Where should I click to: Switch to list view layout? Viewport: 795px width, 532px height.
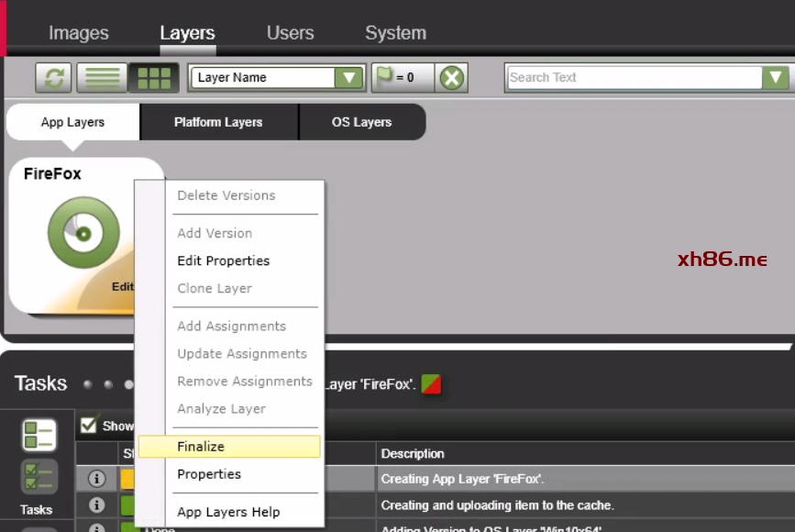102,78
